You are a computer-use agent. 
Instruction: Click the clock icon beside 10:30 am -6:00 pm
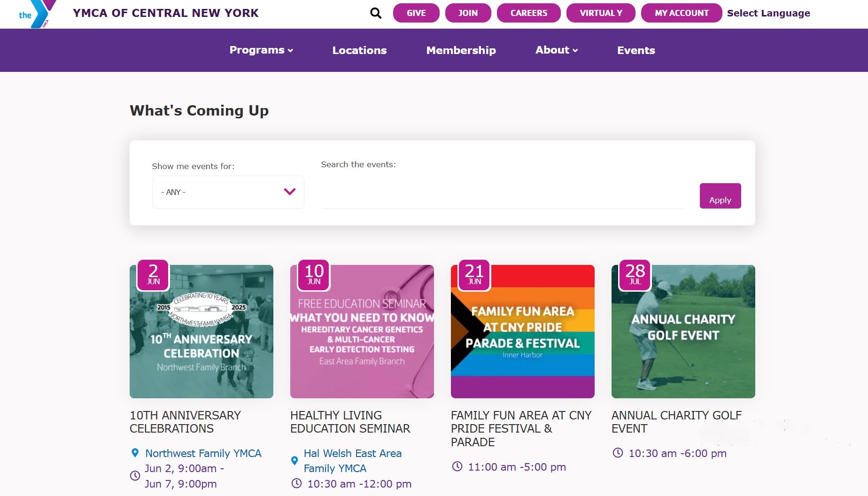point(618,453)
